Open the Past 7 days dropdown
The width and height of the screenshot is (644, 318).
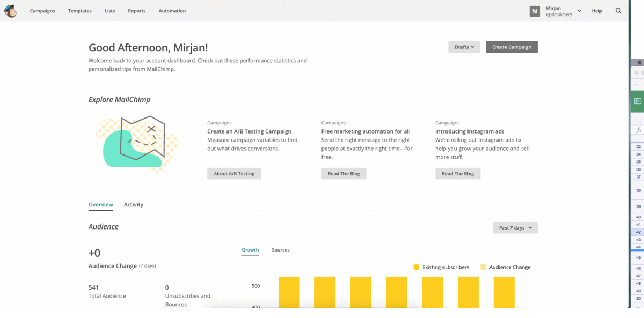(515, 228)
